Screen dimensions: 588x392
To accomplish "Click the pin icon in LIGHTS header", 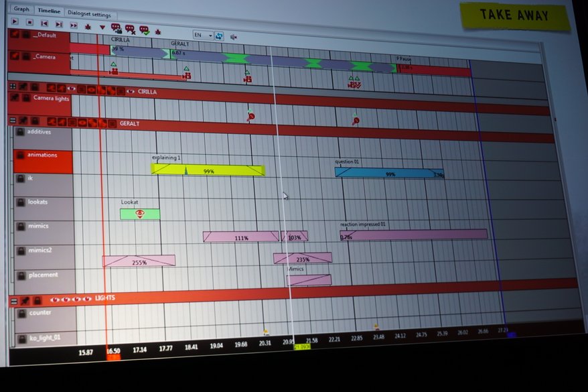I will tap(25, 300).
